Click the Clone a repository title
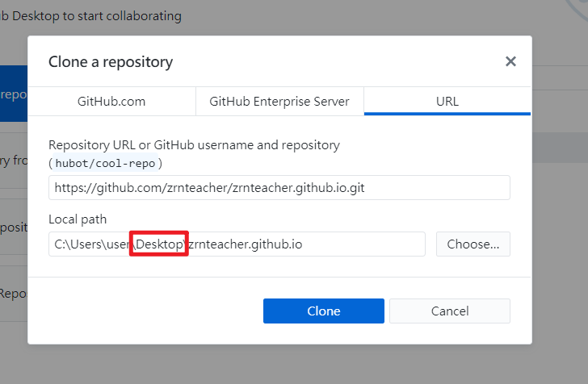The image size is (588, 384). coord(111,62)
